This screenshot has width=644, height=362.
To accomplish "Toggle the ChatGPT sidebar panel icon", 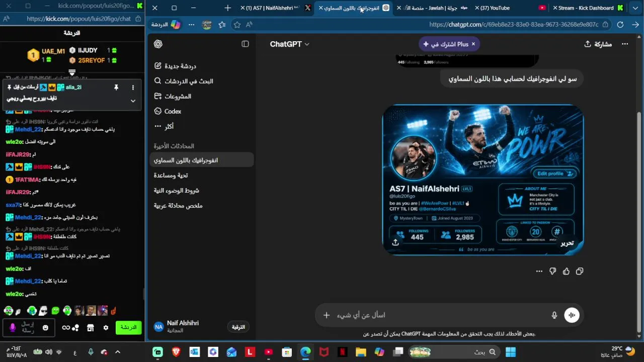I will pyautogui.click(x=245, y=44).
